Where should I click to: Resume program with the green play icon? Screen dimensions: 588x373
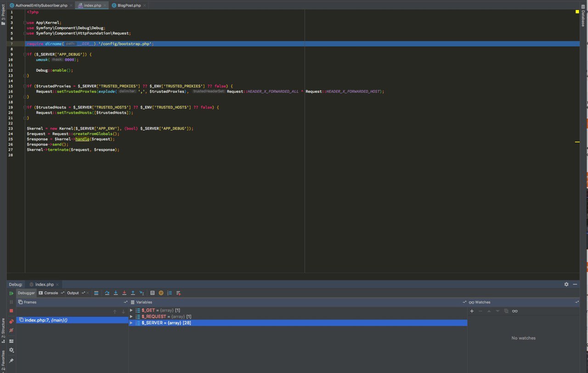11,293
